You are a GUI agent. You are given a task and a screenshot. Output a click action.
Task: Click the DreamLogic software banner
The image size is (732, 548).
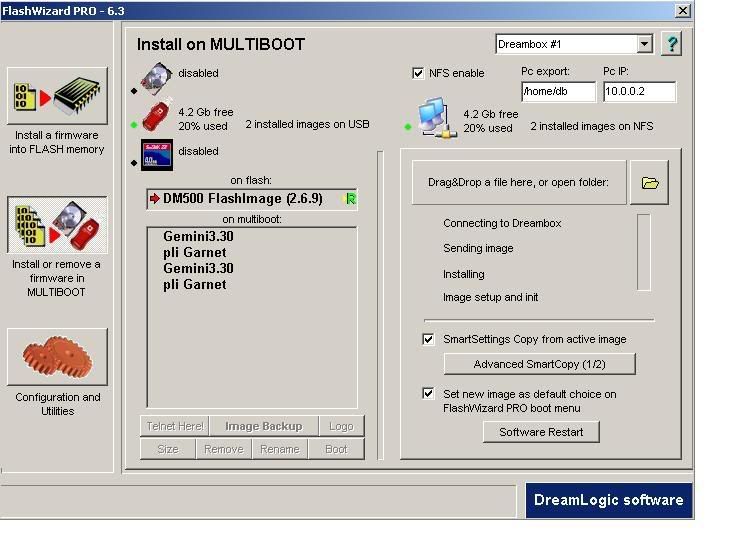click(609, 500)
